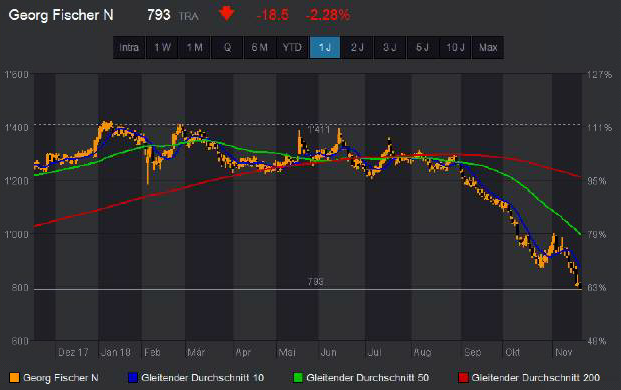Click the active 1 J tab

click(325, 48)
